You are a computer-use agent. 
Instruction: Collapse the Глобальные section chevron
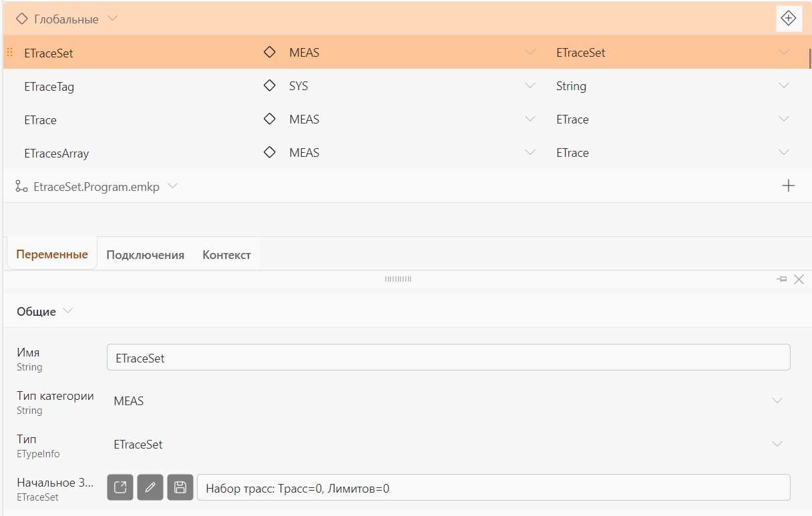click(112, 19)
